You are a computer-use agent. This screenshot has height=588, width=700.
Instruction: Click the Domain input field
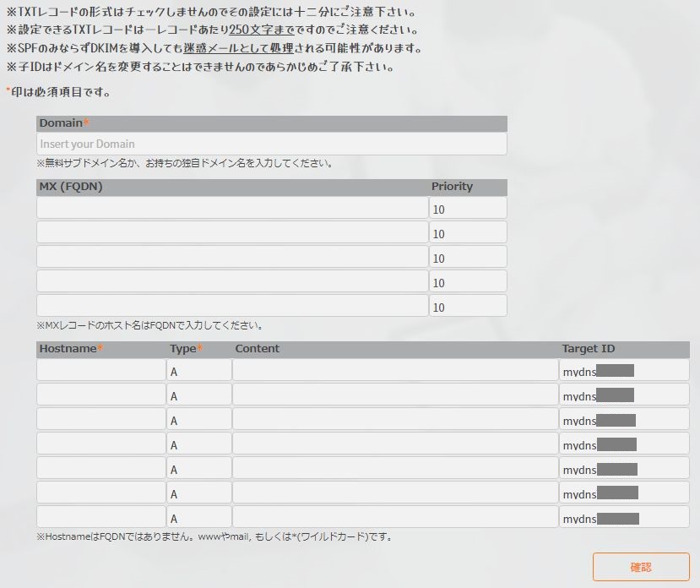271,144
